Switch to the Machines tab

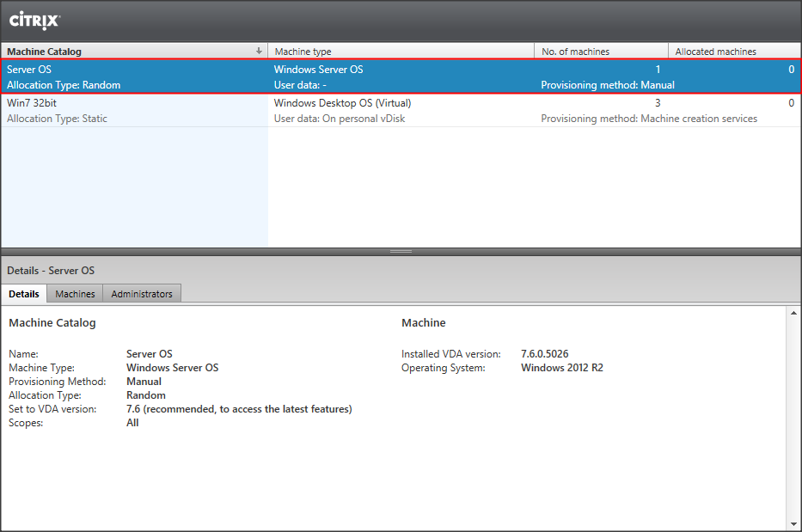click(75, 294)
